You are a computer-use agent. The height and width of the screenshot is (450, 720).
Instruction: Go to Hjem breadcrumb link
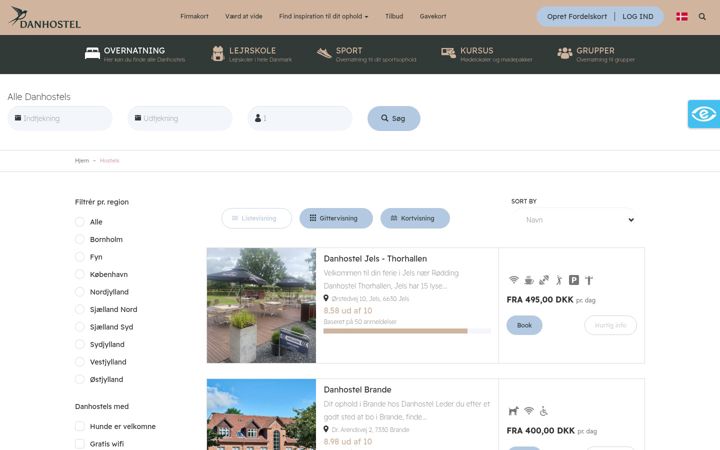coord(82,160)
